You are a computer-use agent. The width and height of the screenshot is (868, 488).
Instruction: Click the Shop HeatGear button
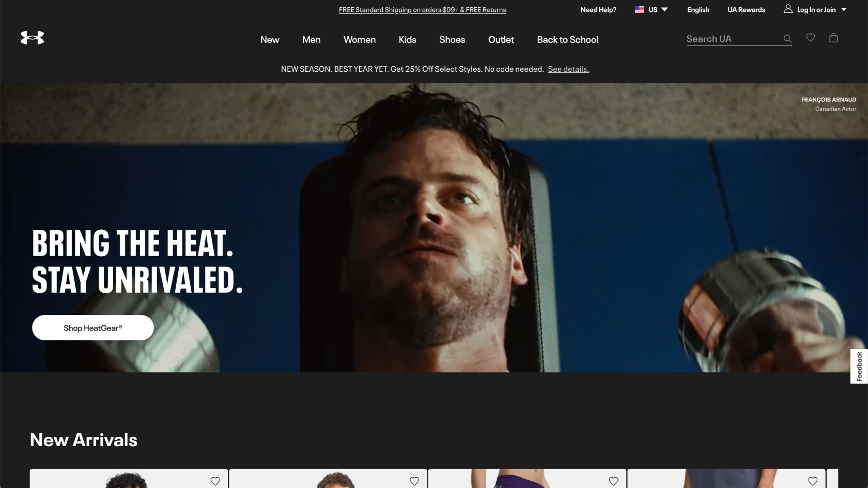(x=93, y=328)
